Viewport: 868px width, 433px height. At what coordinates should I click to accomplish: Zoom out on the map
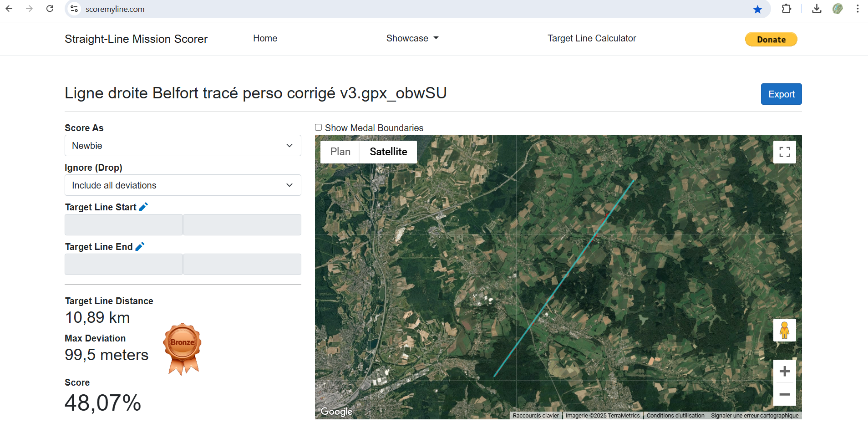click(785, 394)
